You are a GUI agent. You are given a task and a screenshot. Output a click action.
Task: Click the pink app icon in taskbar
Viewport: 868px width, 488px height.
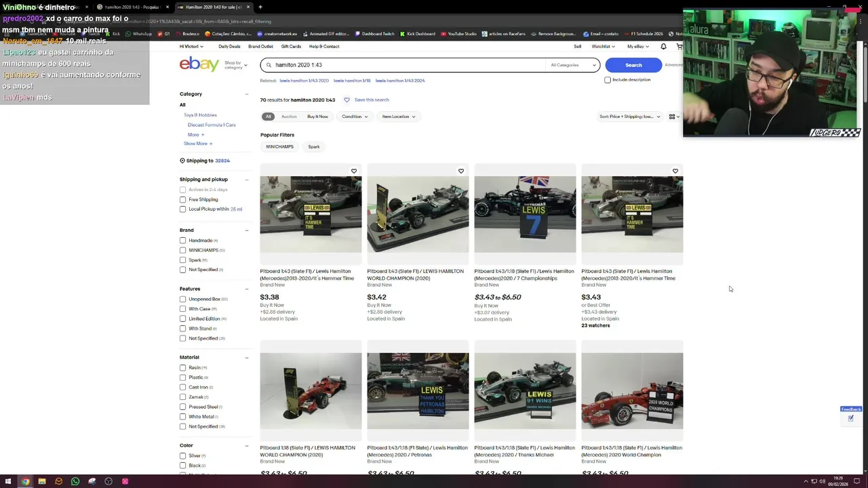[x=125, y=481]
